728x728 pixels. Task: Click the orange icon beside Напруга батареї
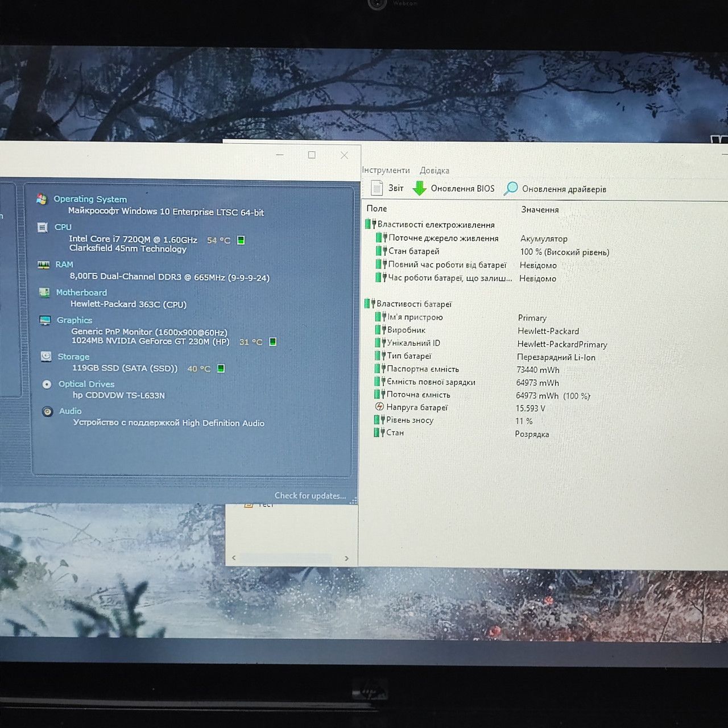[380, 407]
